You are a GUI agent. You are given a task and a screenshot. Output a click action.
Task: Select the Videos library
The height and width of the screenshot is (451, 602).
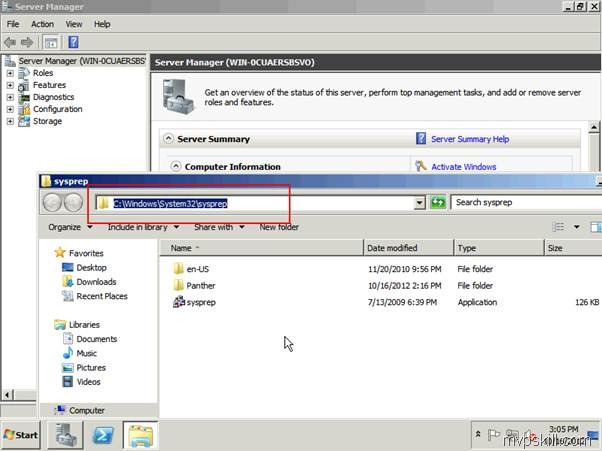coord(81,382)
